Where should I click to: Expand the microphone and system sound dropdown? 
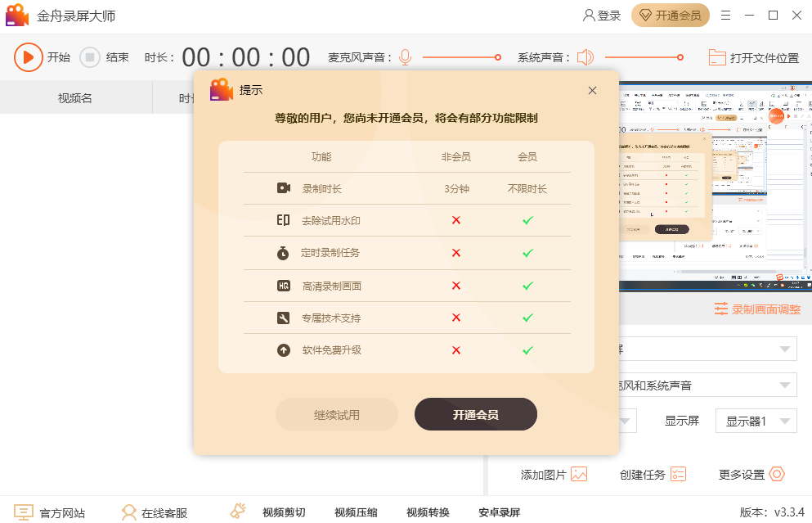coord(784,385)
